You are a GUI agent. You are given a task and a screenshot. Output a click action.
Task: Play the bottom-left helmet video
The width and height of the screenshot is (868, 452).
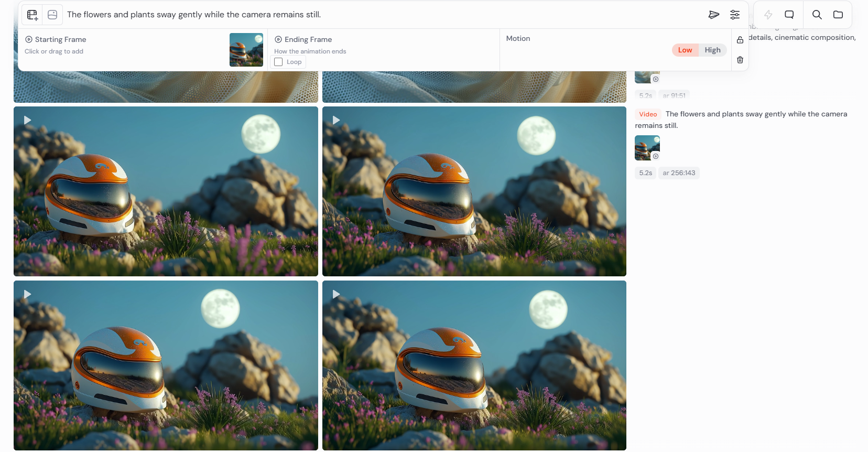(27, 294)
